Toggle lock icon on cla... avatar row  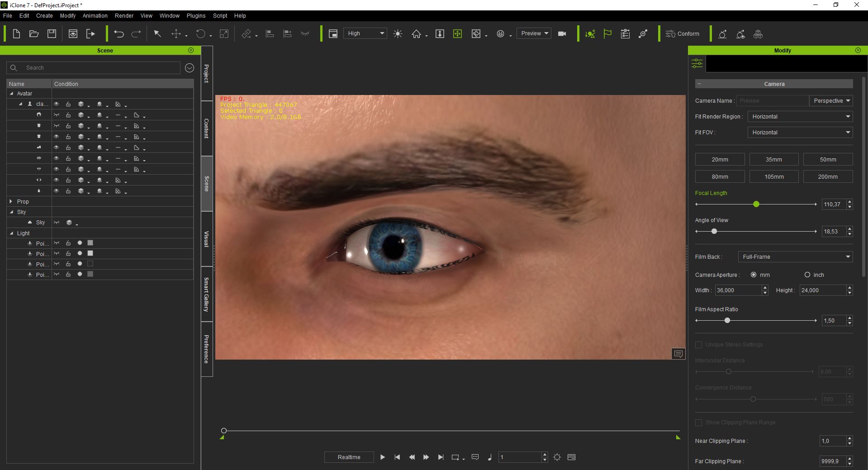pyautogui.click(x=68, y=104)
